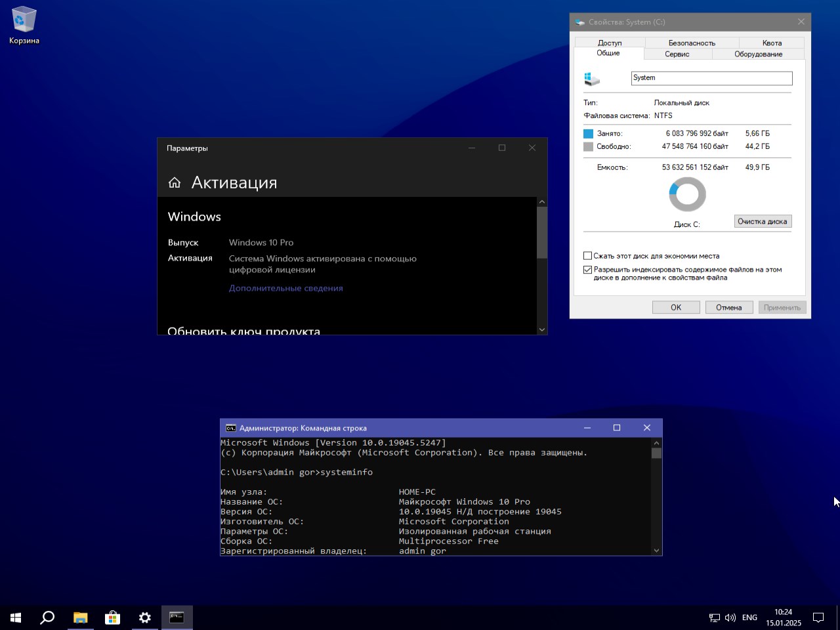Switch to the Квота tab
The image size is (840, 630).
(772, 43)
